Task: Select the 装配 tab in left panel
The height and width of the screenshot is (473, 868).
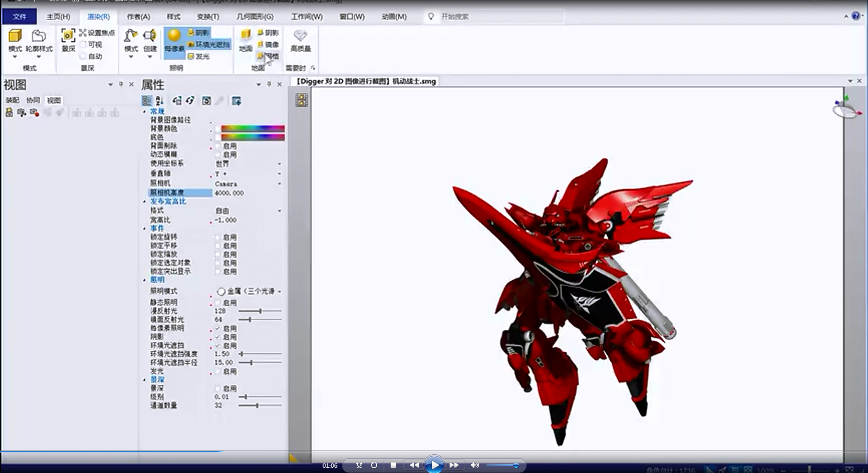Action: coord(12,100)
